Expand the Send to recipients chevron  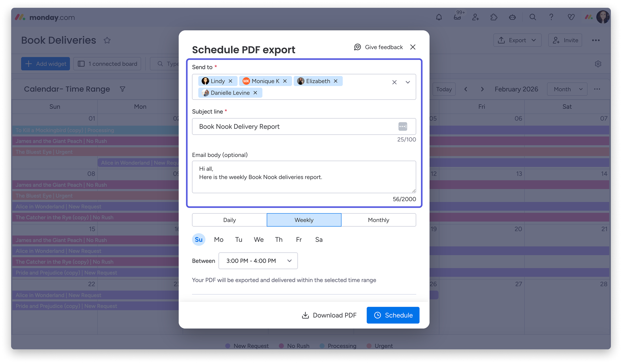[408, 82]
